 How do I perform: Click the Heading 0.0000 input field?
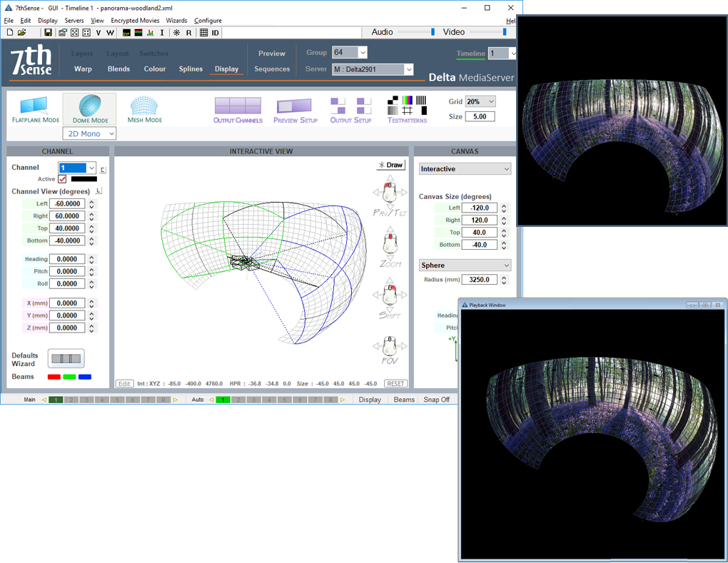pyautogui.click(x=67, y=259)
